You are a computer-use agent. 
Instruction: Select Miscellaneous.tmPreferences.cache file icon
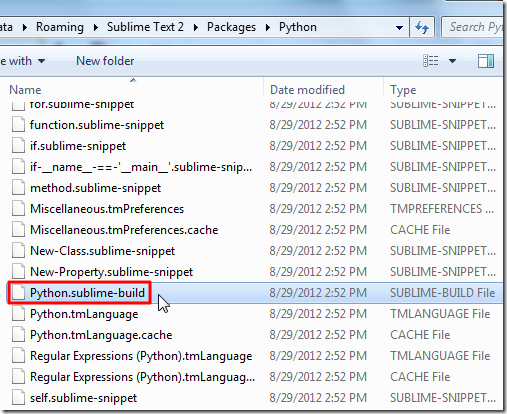pos(18,230)
